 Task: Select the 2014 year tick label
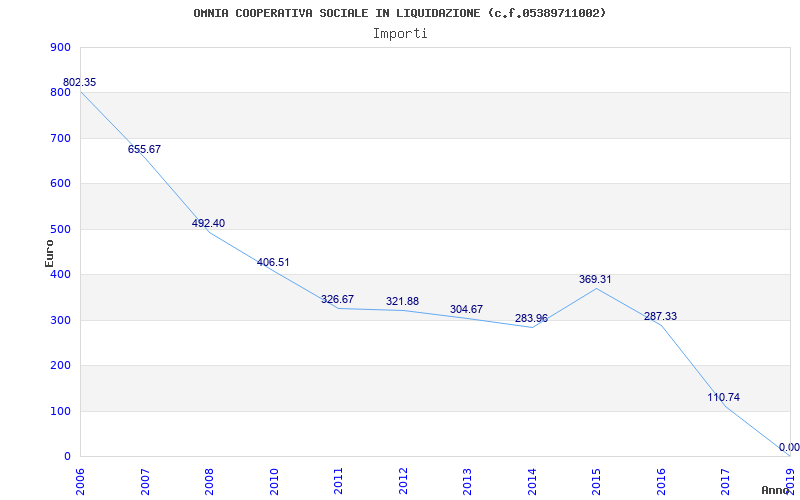click(532, 481)
